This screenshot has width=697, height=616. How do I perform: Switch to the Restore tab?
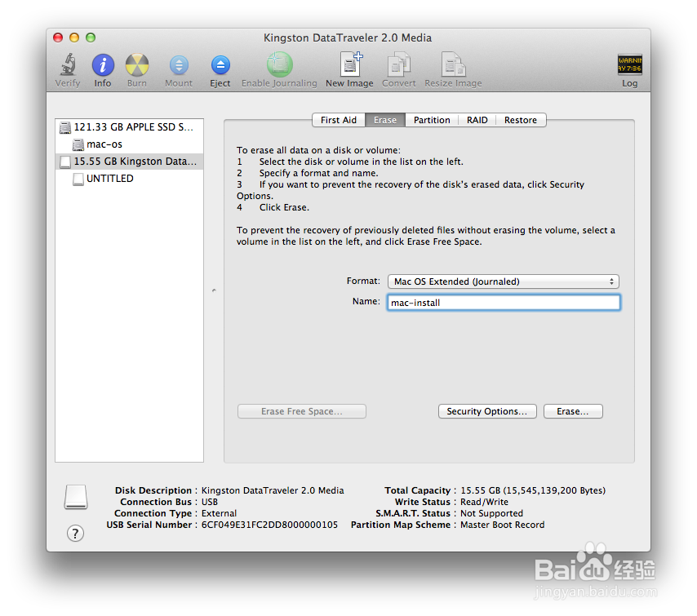[x=521, y=120]
